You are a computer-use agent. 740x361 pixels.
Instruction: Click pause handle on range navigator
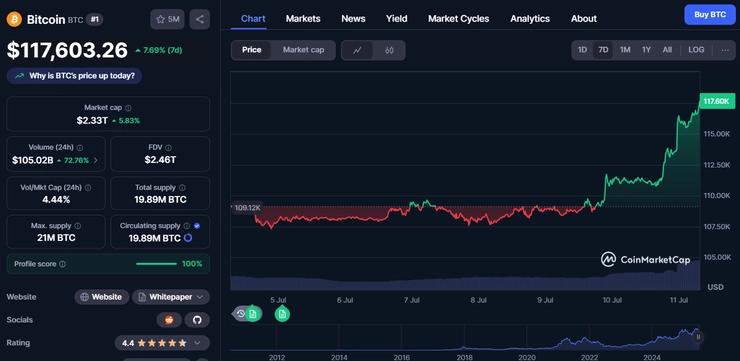[x=698, y=337]
